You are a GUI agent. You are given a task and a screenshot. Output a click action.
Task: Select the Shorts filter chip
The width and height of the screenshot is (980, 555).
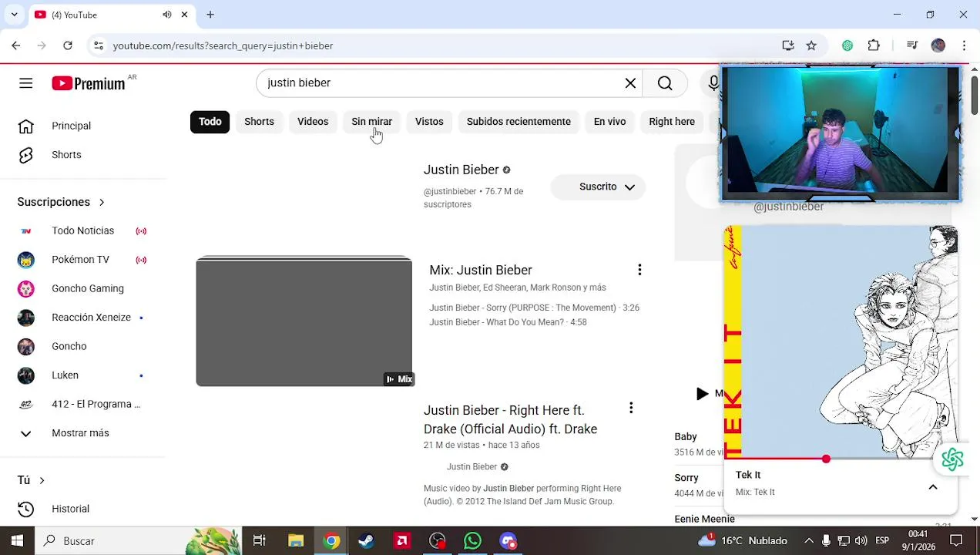click(x=259, y=122)
